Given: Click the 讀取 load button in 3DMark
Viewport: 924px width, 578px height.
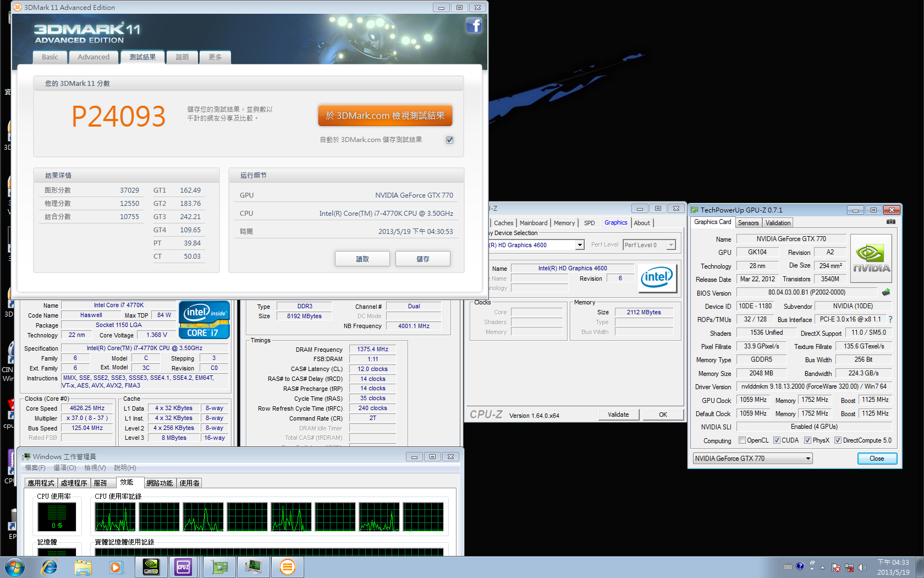Looking at the screenshot, I should pyautogui.click(x=362, y=259).
